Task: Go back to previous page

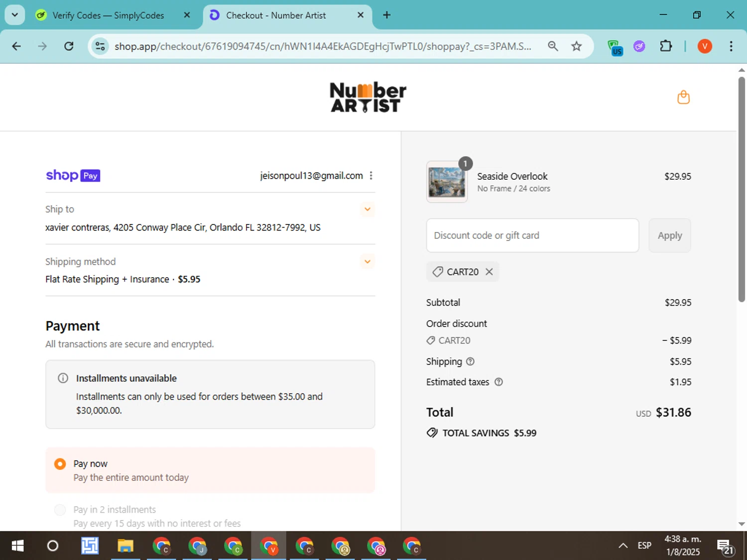Action: pyautogui.click(x=16, y=46)
